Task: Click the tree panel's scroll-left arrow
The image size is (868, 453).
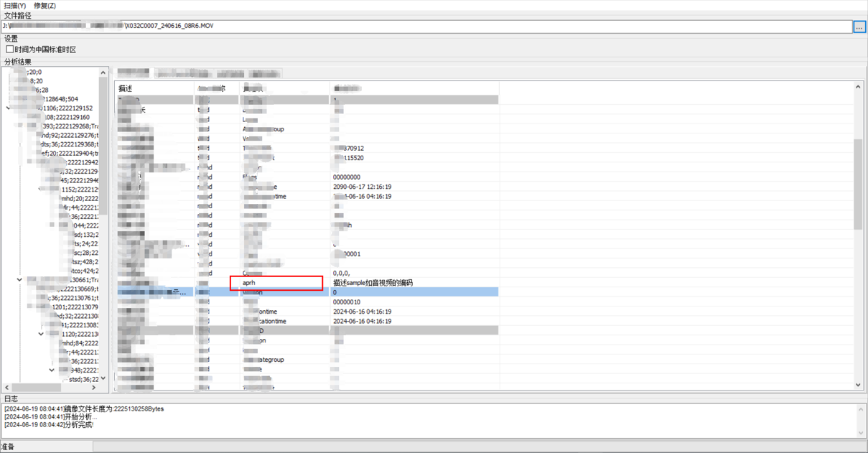Action: coord(8,388)
